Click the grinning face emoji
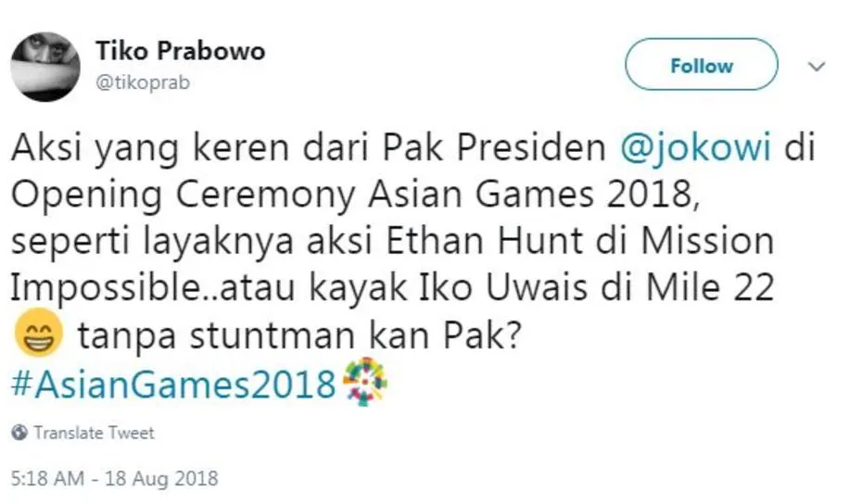Screen dimensions: 849x504 pos(38,332)
